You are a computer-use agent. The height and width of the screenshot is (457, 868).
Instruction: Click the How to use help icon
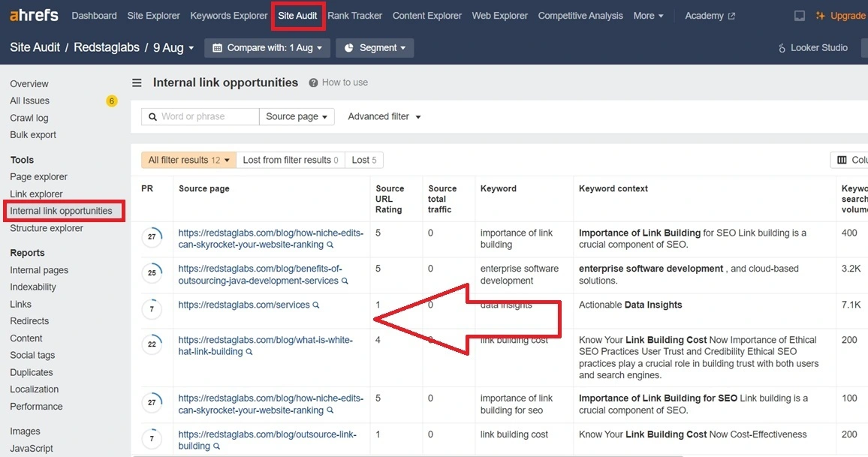pyautogui.click(x=313, y=83)
